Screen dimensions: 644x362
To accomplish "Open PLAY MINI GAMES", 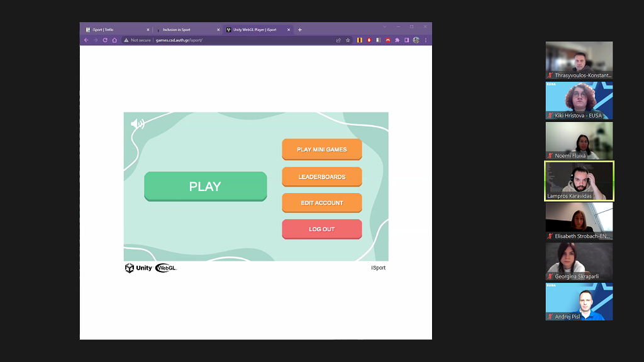I will tap(322, 150).
